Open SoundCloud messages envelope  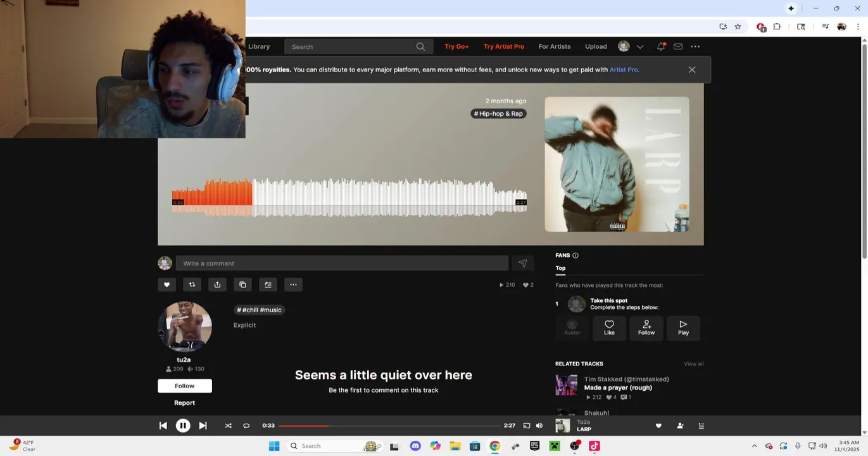click(x=678, y=46)
